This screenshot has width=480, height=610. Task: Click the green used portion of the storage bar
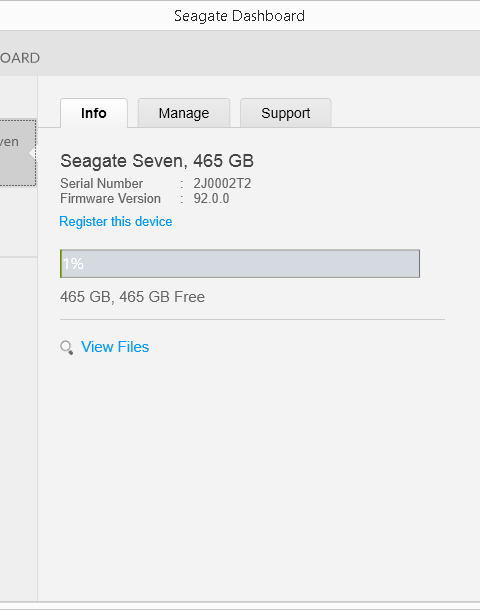(x=61, y=264)
